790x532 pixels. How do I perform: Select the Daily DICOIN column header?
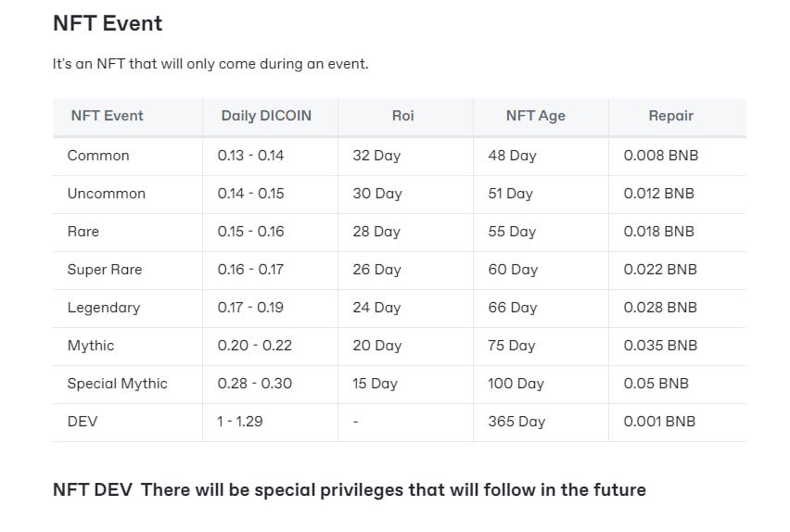[266, 116]
